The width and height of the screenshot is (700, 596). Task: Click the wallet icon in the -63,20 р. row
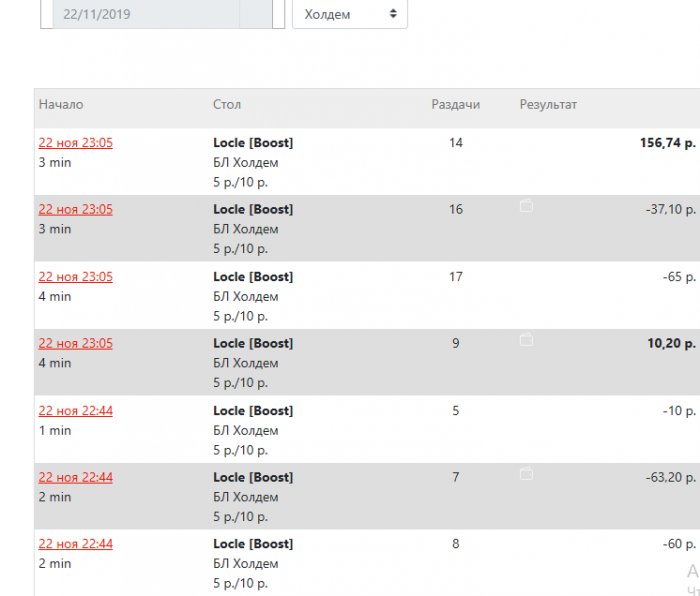point(527,474)
